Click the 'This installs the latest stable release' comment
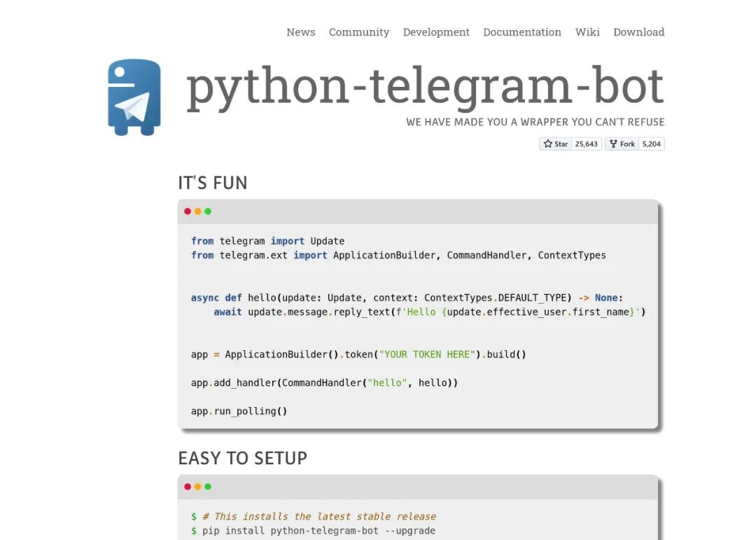This screenshot has height=540, width=756. [319, 516]
